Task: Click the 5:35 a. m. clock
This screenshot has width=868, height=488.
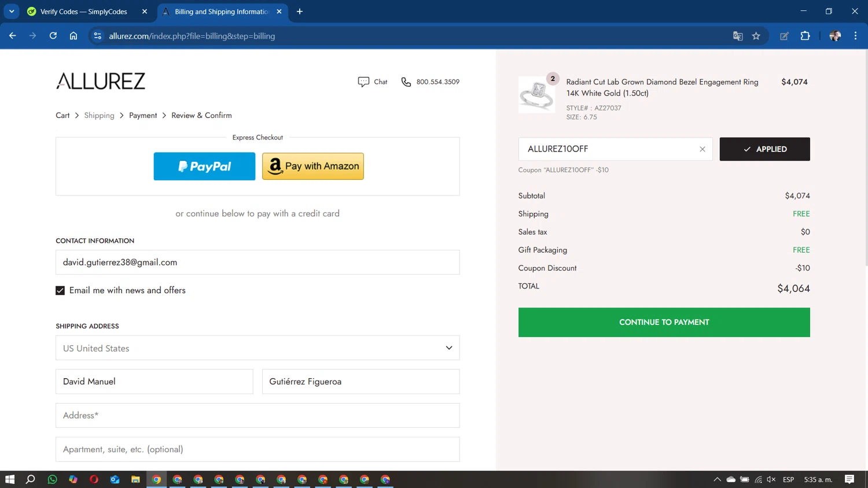Action: pos(818,479)
